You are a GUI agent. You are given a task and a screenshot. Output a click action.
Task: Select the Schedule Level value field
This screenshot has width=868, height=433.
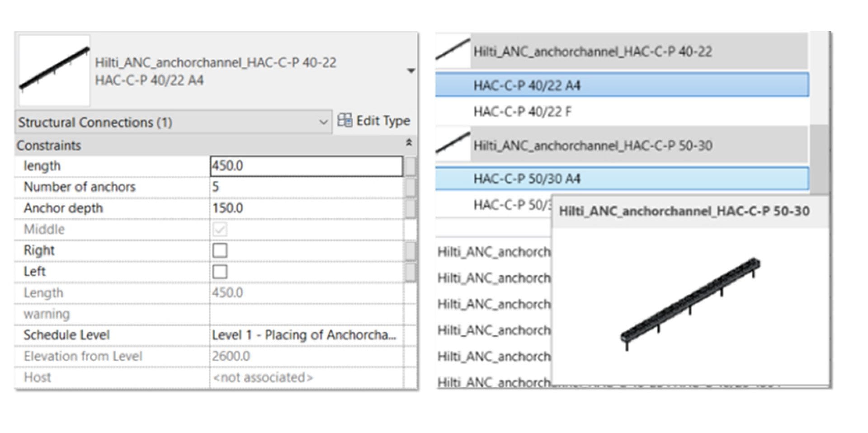306,335
